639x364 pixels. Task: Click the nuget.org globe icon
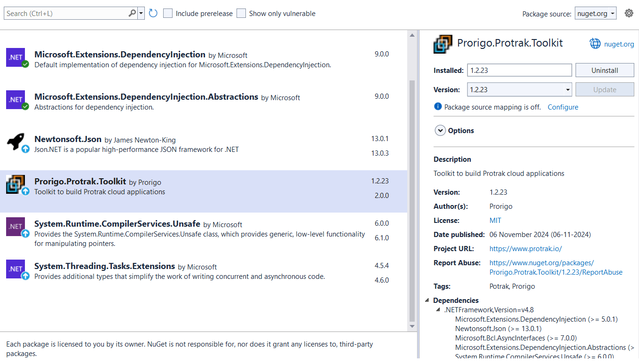click(595, 44)
